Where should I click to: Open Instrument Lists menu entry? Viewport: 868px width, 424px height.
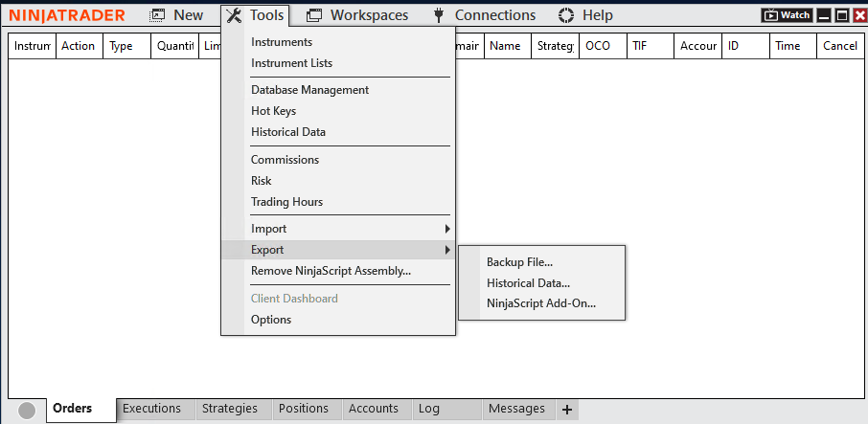click(x=291, y=63)
